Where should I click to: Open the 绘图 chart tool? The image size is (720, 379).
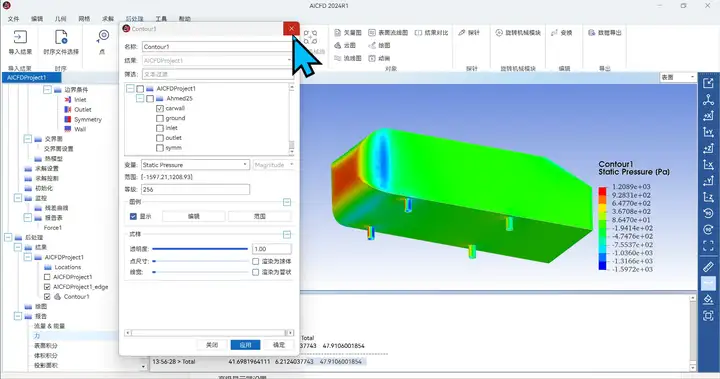[x=379, y=45]
